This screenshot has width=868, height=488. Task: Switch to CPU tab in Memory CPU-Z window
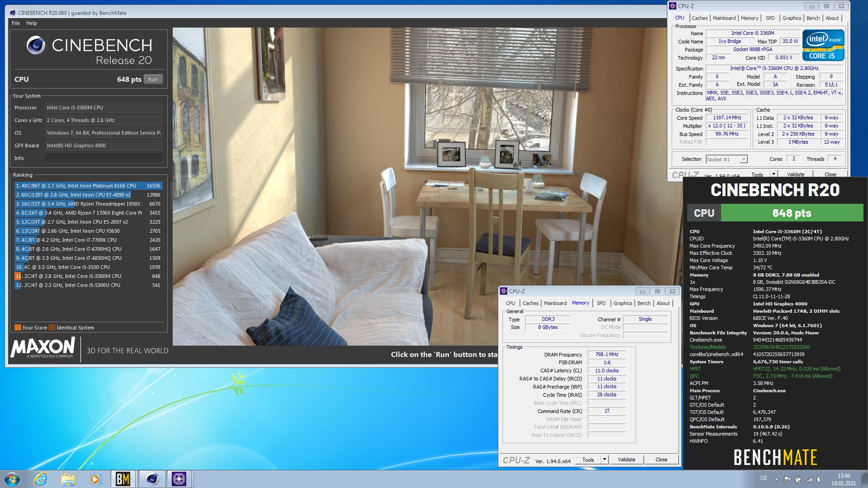[x=510, y=303]
